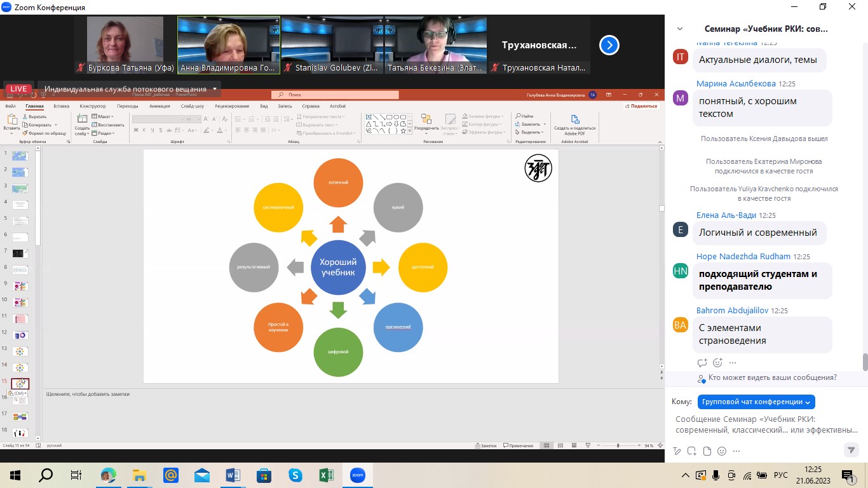Toggle the Заметки notes pane
Viewport: 868px width, 488px height.
tap(485, 445)
